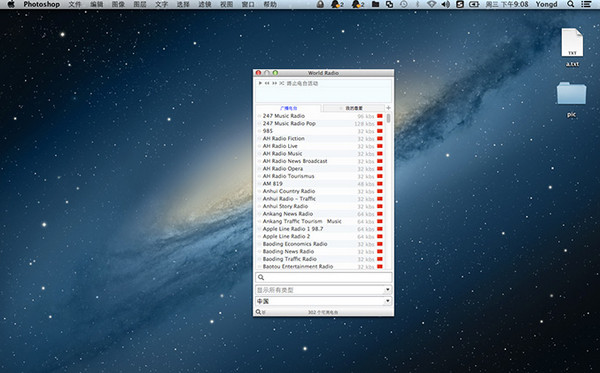This screenshot has height=373, width=600.
Task: Select station Baoding Economics Radio
Action: tap(295, 244)
